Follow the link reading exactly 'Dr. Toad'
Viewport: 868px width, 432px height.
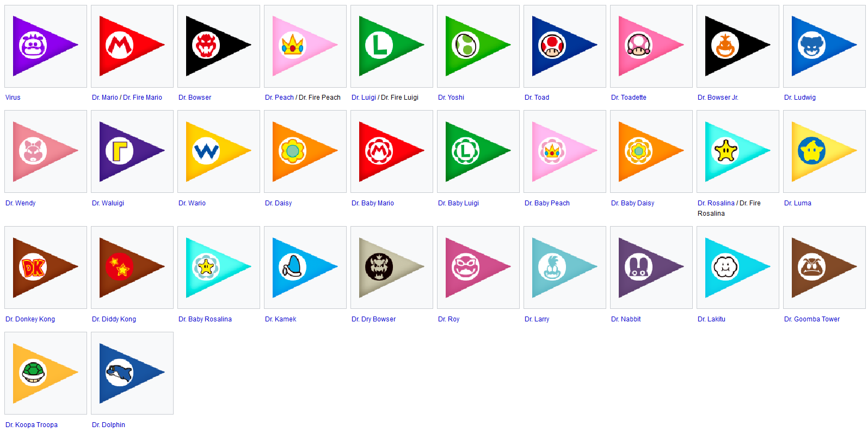[x=537, y=98]
